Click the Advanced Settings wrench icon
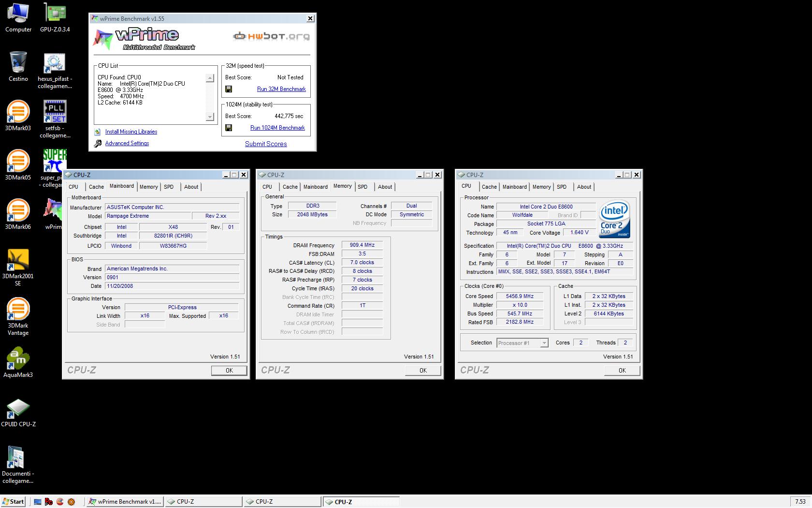812x508 pixels. 97,143
